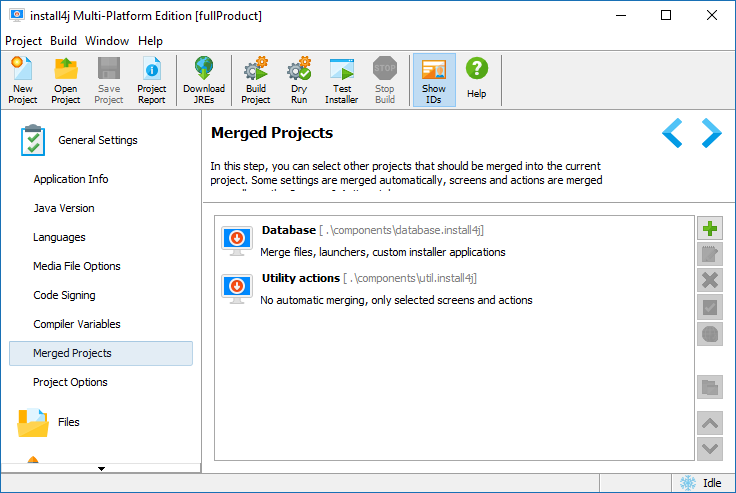Image resolution: width=736 pixels, height=493 pixels.
Task: Click the delete X icon beside list
Action: [710, 280]
